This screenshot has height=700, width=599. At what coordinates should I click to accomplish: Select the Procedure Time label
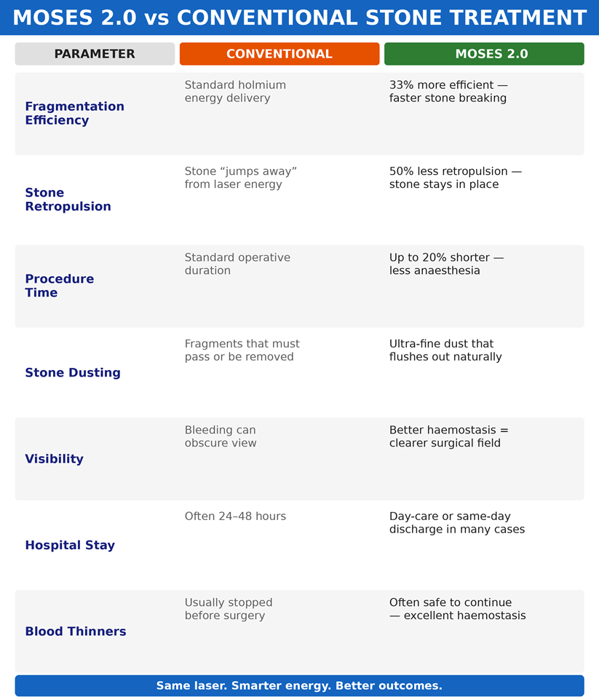(60, 286)
